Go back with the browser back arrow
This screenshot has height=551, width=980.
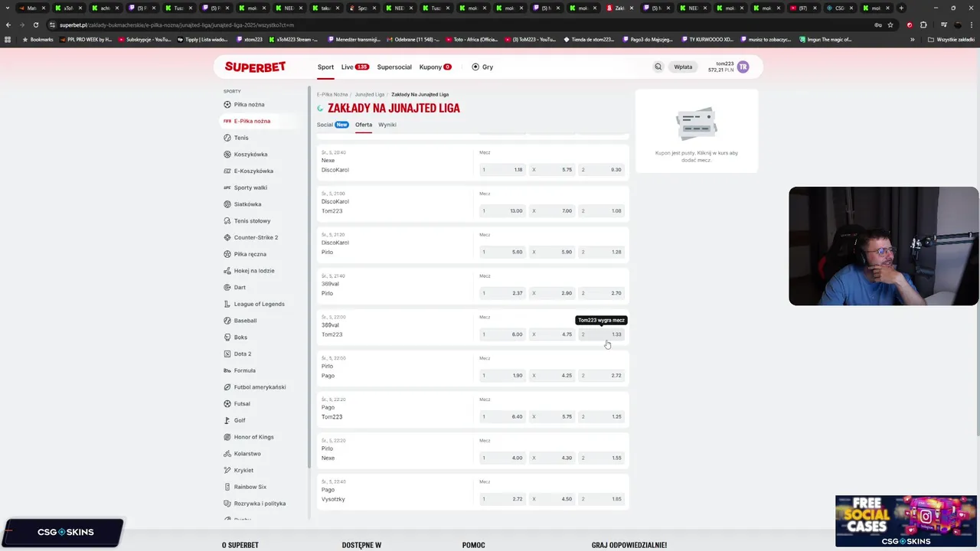(x=8, y=24)
